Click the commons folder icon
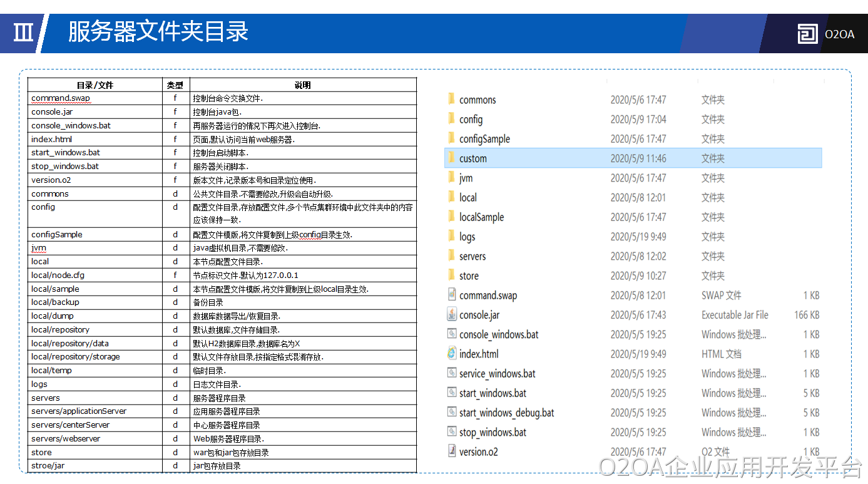This screenshot has width=868, height=484. (451, 99)
